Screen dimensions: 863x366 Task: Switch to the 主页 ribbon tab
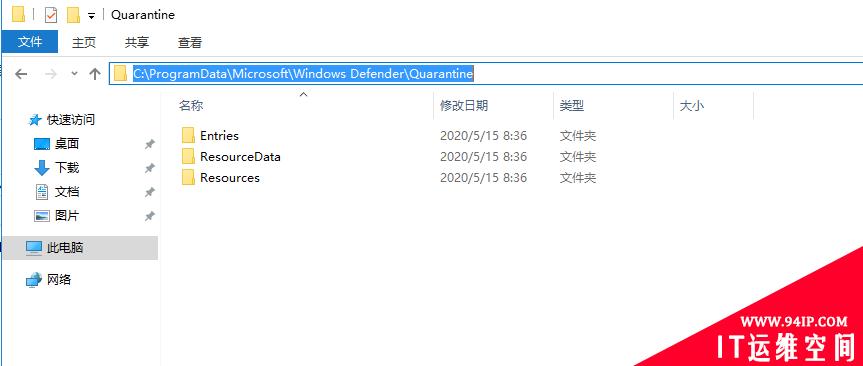pyautogui.click(x=84, y=42)
